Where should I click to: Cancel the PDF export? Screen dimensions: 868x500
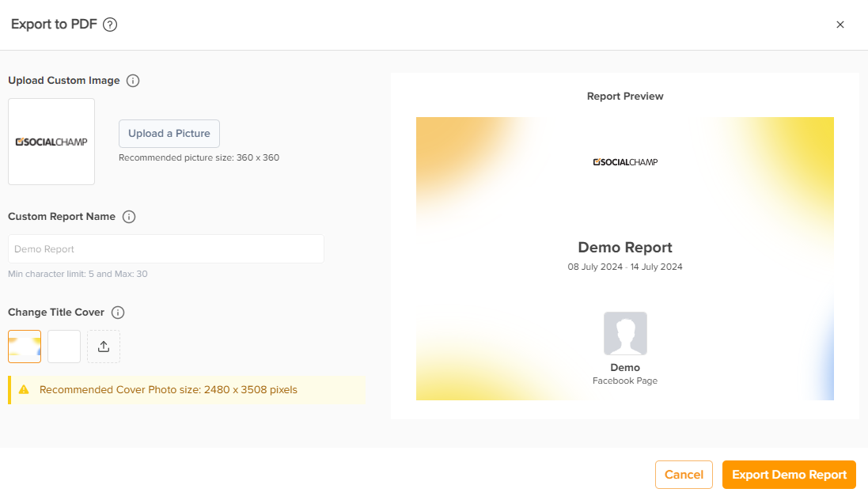[683, 475]
